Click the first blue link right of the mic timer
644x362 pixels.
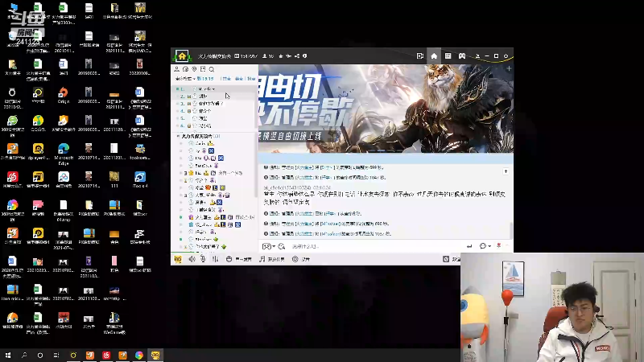coord(226,78)
